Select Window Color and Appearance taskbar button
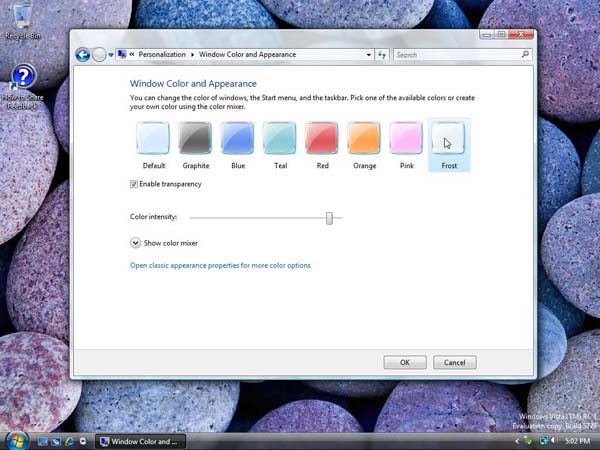 tap(138, 440)
